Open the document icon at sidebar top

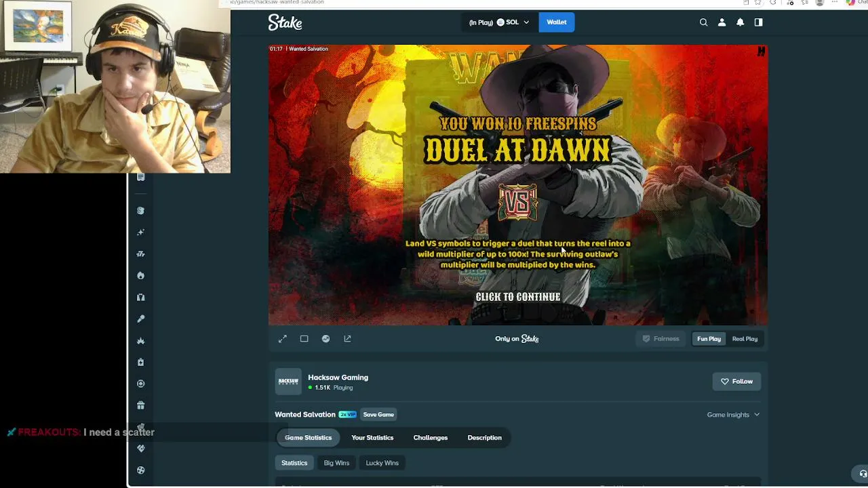click(141, 177)
